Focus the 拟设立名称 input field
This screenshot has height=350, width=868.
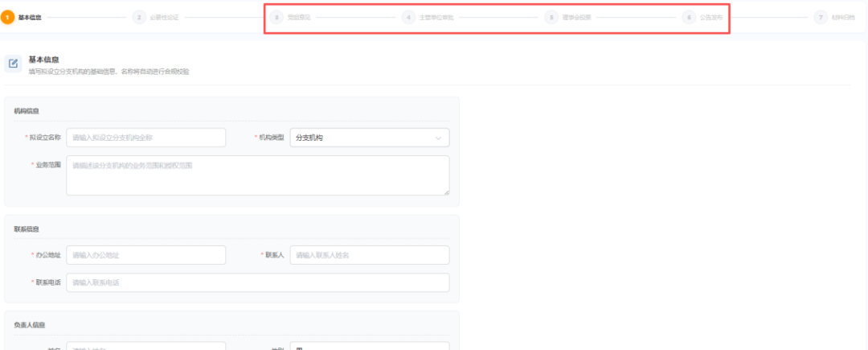click(x=146, y=138)
